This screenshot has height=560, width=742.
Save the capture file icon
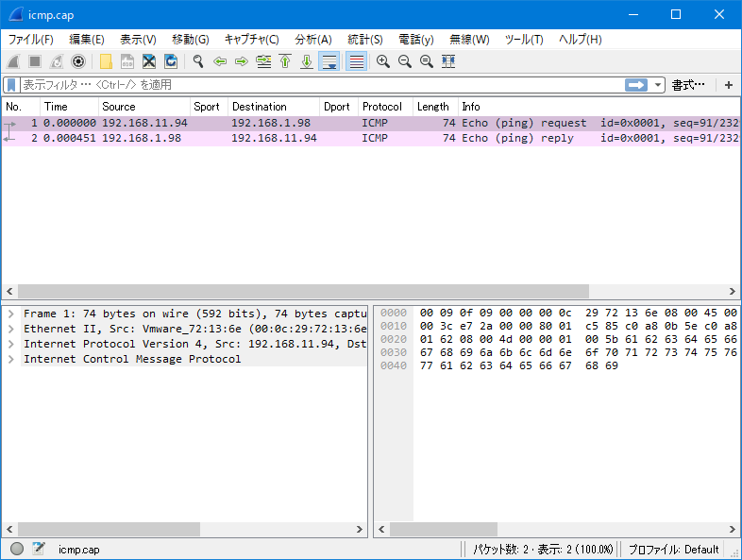click(x=127, y=61)
